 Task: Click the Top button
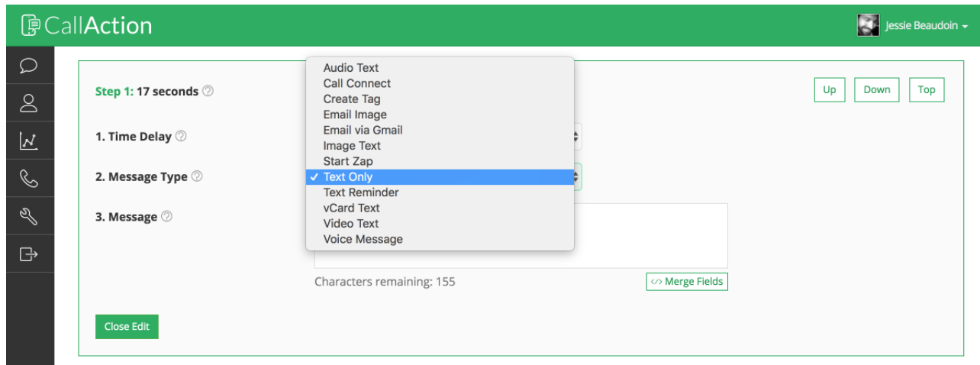(x=927, y=89)
